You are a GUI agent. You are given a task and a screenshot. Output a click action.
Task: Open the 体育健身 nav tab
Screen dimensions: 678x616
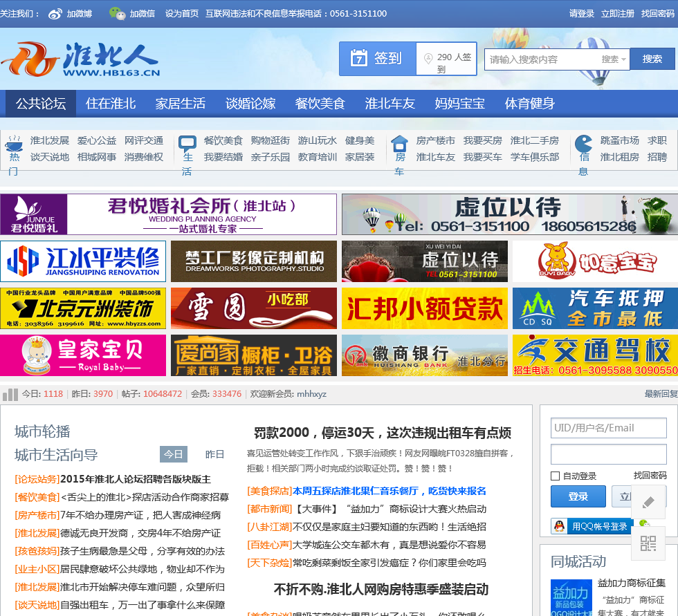coord(530,104)
